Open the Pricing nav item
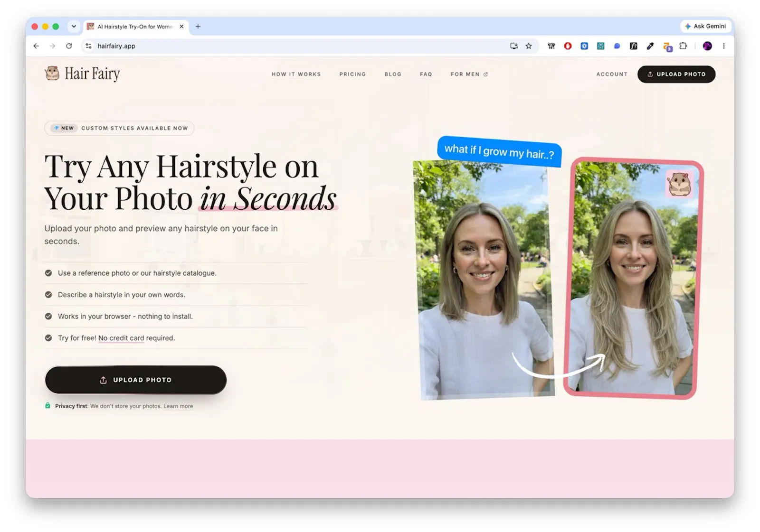 (x=352, y=74)
